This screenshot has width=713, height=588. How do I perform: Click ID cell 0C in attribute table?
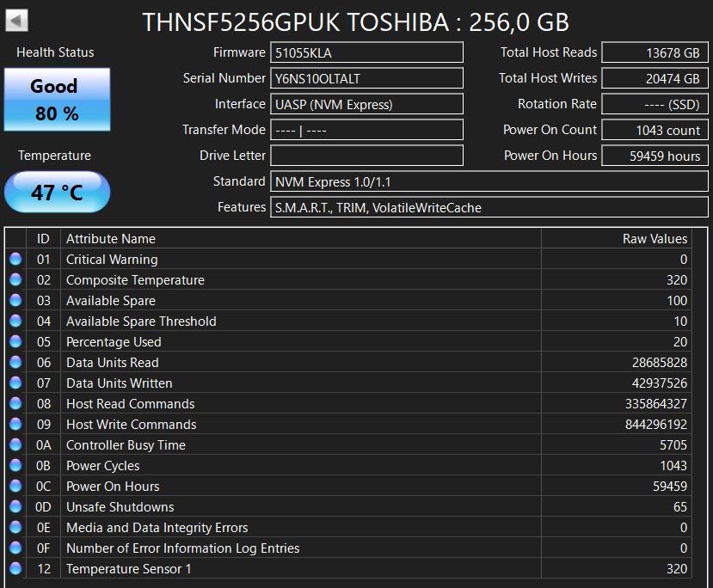click(x=44, y=487)
